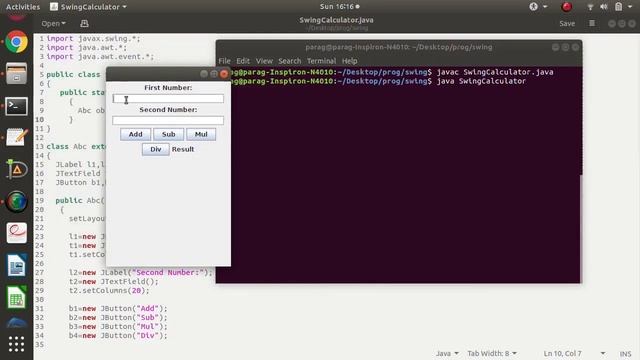The height and width of the screenshot is (360, 640).
Task: Click the First Number input field
Action: (168, 98)
